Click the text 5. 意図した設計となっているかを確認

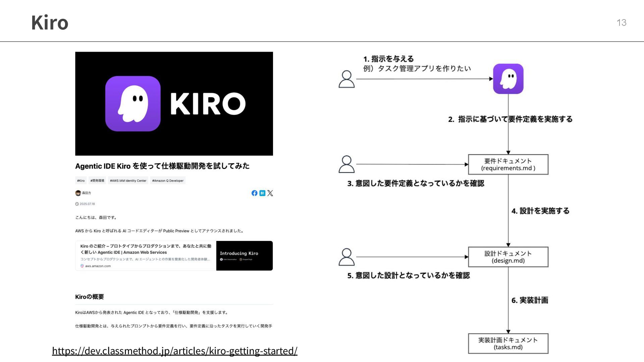(409, 276)
